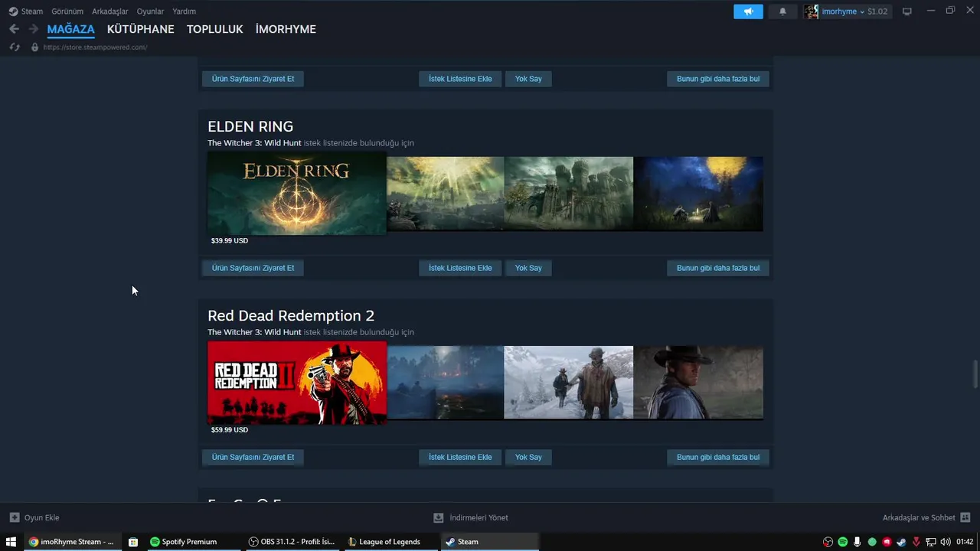Viewport: 980px width, 551px height.
Task: Open the Arkadaşlar menu
Action: [x=110, y=11]
